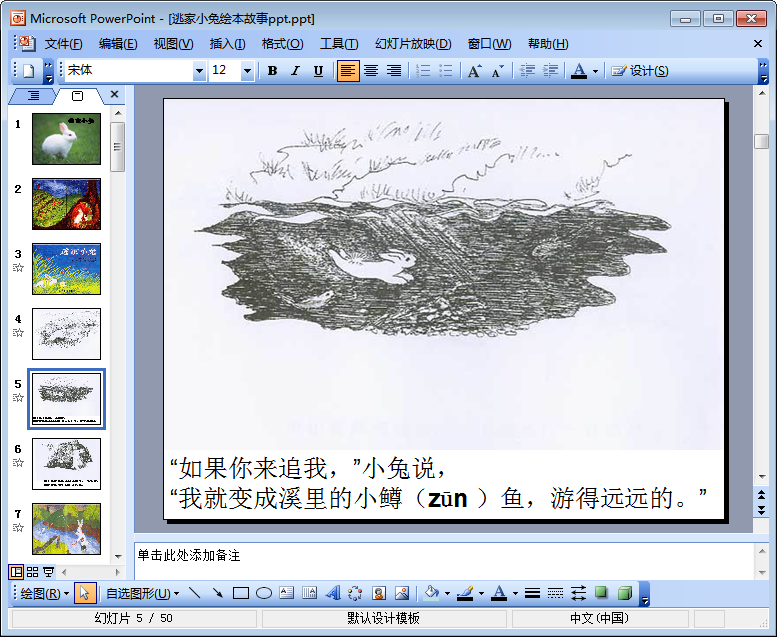The image size is (777, 637).
Task: Choose line style icon
Action: click(x=532, y=593)
